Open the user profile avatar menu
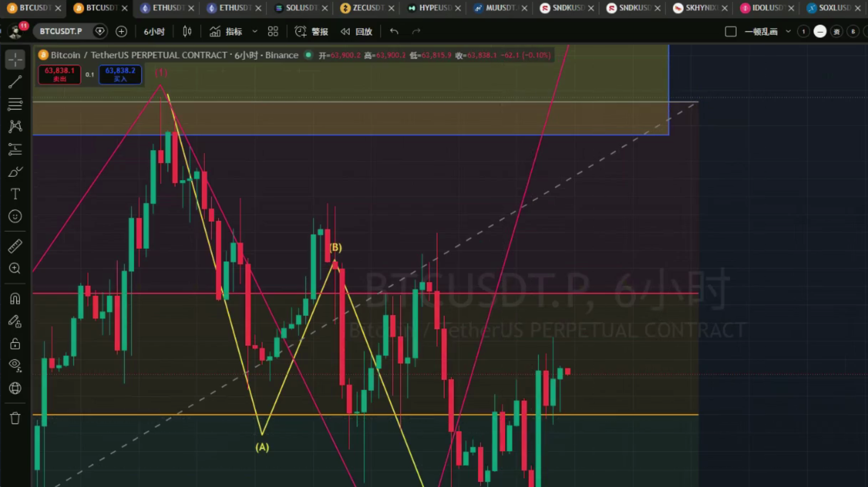Viewport: 868px width, 487px height. 16,31
